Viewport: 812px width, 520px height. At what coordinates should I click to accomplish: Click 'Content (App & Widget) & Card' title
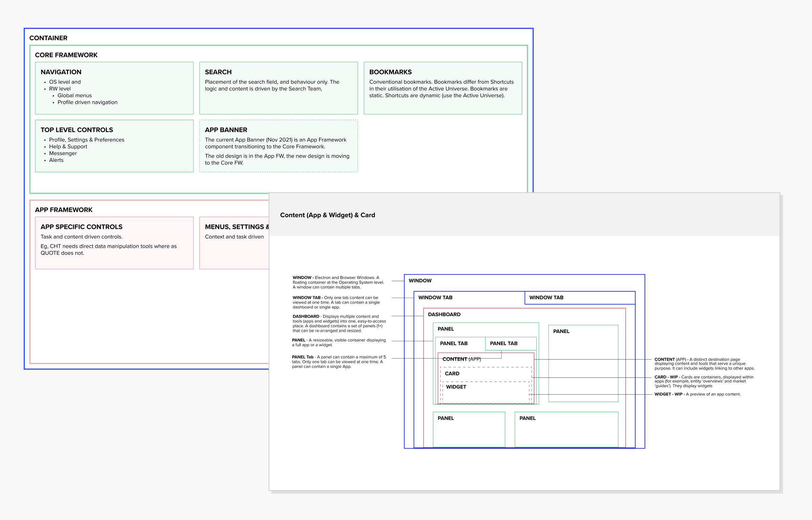328,215
